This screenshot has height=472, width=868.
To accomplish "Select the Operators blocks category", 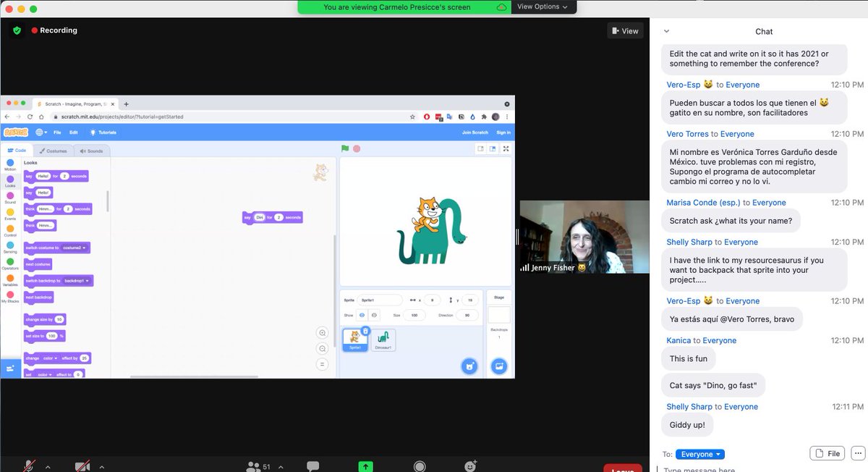I will pyautogui.click(x=10, y=264).
